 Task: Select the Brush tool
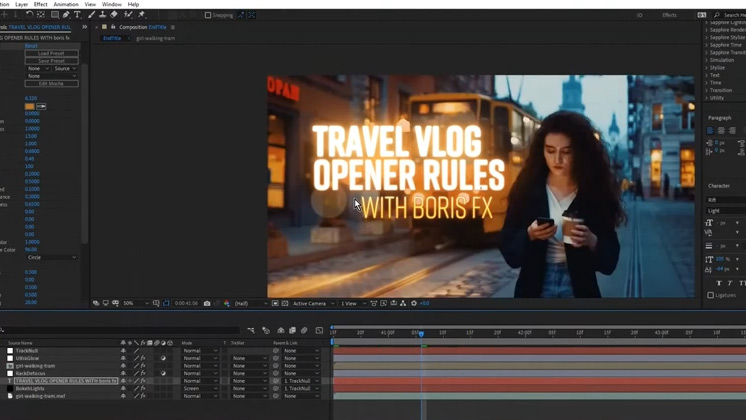pyautogui.click(x=91, y=15)
